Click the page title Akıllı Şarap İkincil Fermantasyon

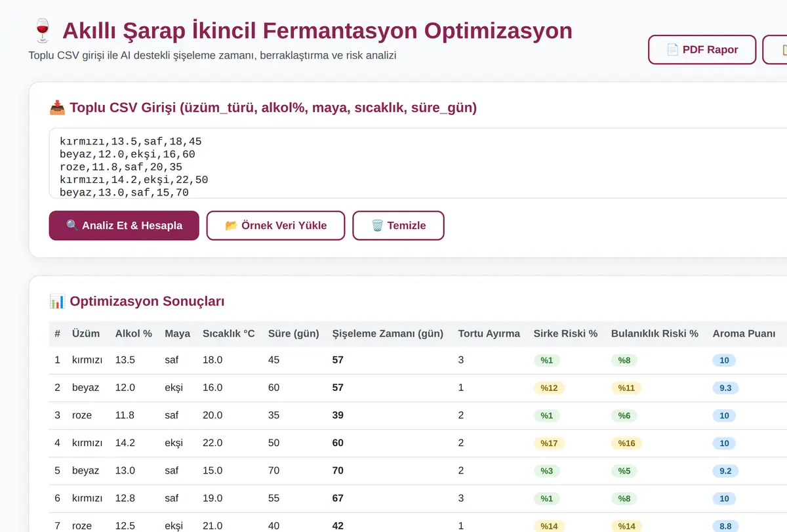coord(317,31)
